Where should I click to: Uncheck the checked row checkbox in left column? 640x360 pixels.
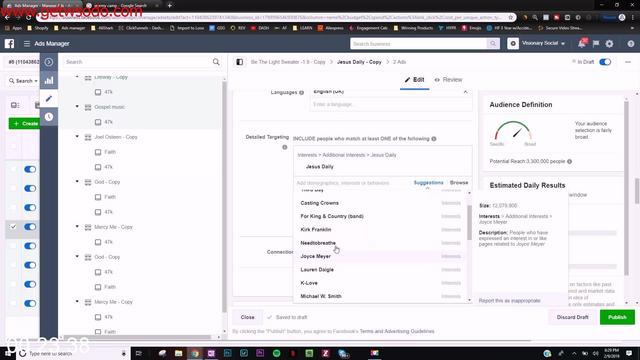tap(13, 227)
